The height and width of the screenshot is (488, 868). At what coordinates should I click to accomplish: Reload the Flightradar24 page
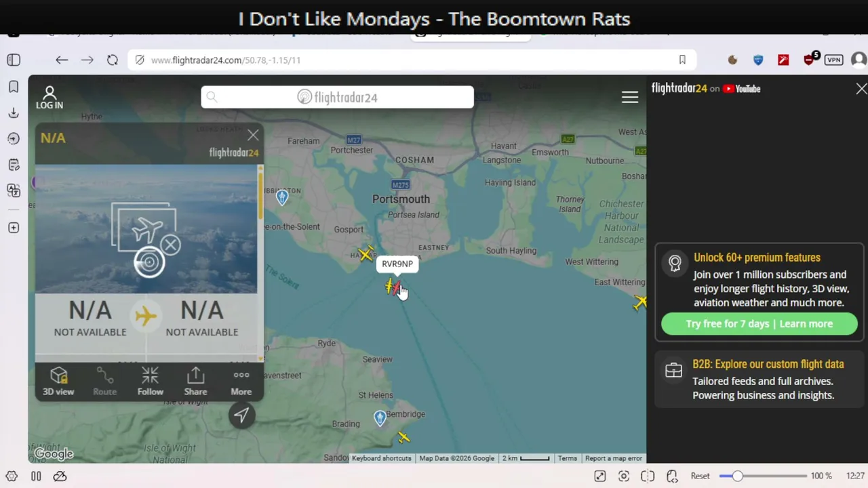tap(113, 60)
